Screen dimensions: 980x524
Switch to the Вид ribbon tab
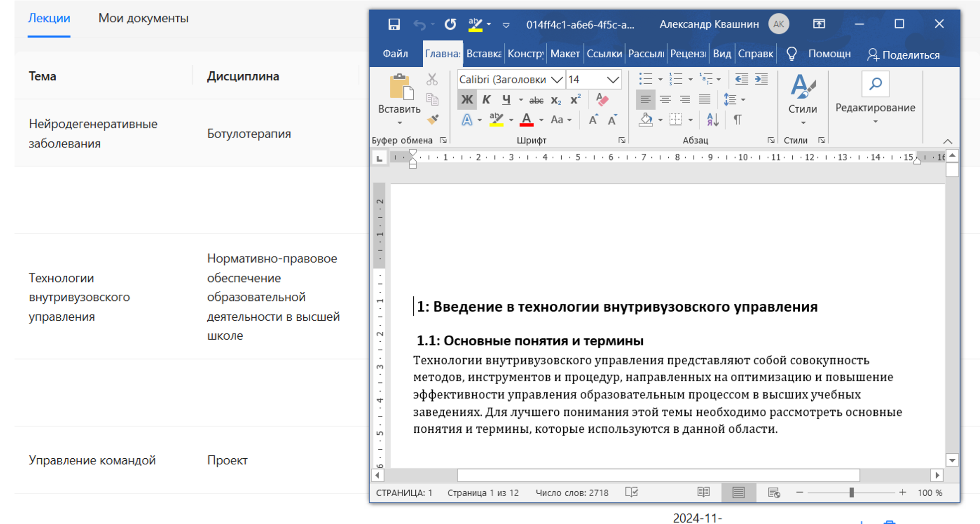722,54
